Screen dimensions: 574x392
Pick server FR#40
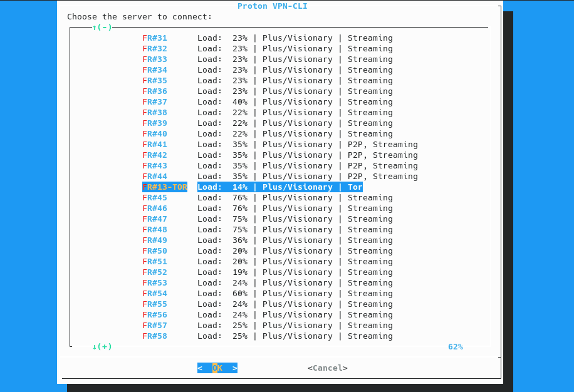(x=268, y=133)
